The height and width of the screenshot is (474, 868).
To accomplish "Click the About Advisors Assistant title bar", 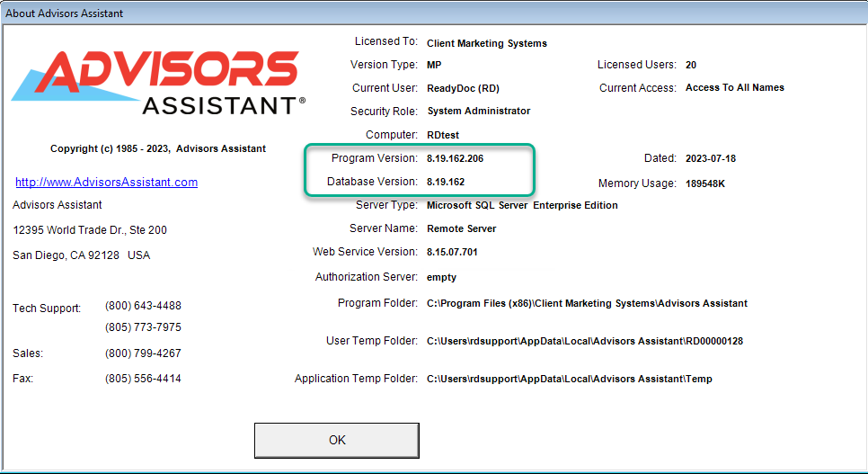I will (x=434, y=13).
